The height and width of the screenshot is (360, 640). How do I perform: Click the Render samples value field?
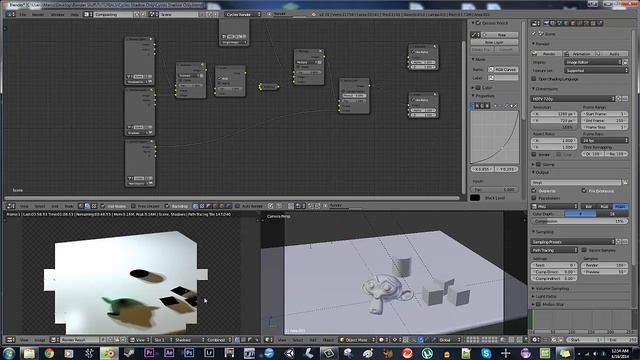click(x=604, y=265)
